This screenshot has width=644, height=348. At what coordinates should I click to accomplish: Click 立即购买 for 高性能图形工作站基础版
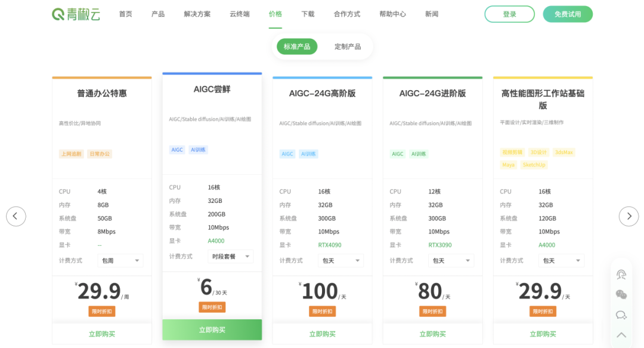coord(543,334)
